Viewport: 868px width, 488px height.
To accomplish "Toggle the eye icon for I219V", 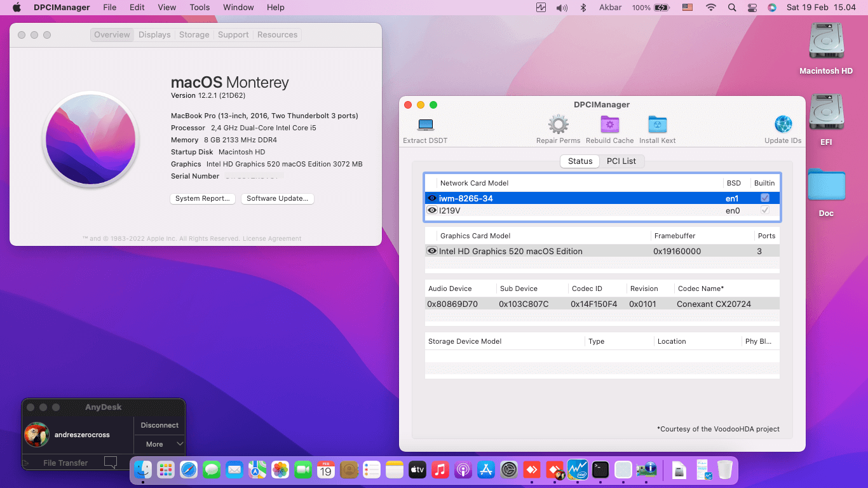I will point(432,210).
